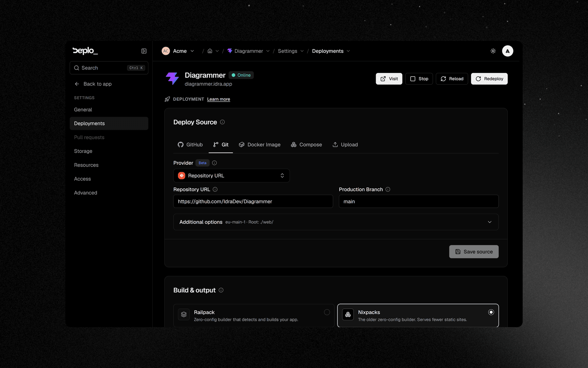Click the Deploy Source info icon
The image size is (588, 368).
click(222, 122)
